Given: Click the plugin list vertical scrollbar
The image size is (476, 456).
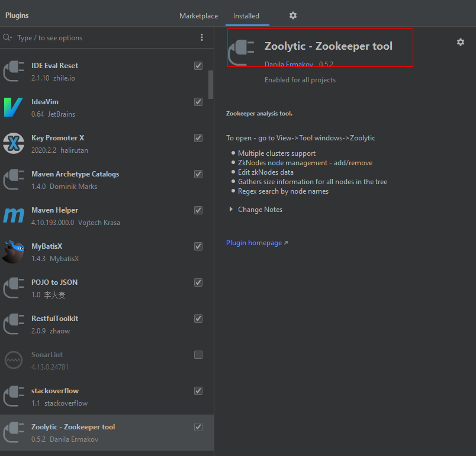Looking at the screenshot, I should 211,85.
